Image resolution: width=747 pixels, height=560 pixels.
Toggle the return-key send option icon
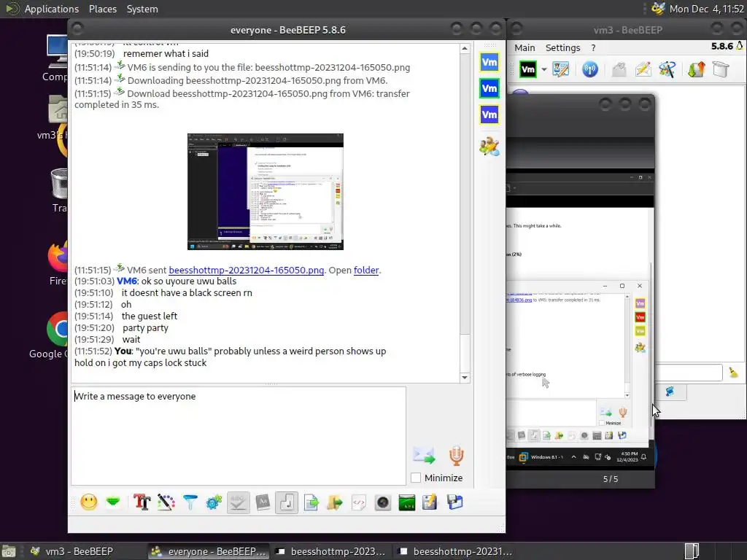click(x=287, y=502)
